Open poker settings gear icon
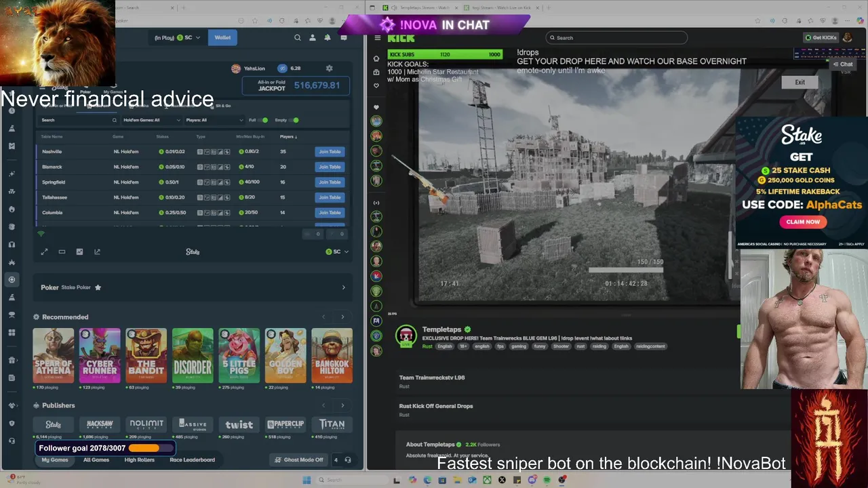Screen dimensions: 868x488 (x=330, y=68)
